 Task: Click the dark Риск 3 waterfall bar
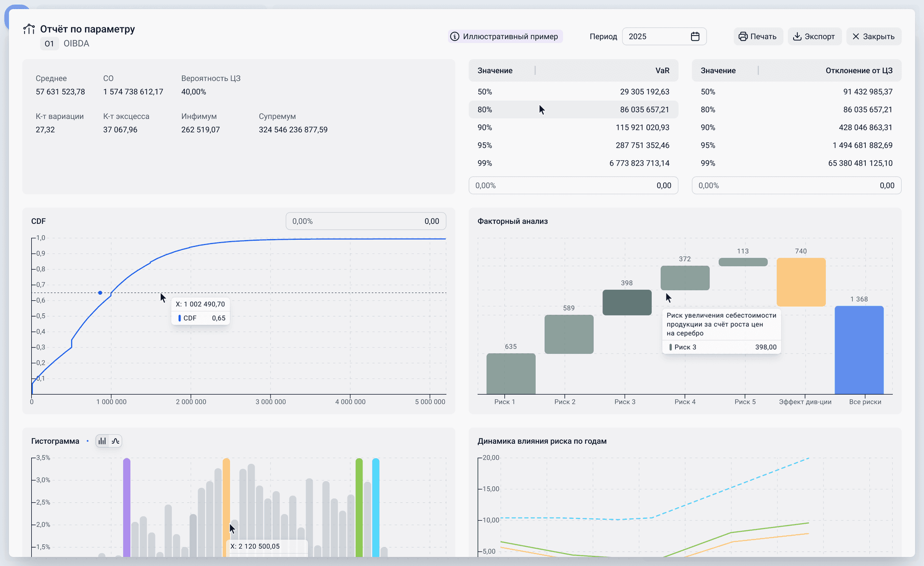pos(627,302)
